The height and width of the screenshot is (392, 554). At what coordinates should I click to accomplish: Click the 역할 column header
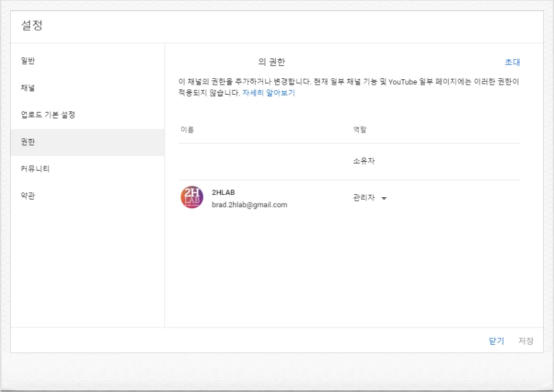click(360, 130)
